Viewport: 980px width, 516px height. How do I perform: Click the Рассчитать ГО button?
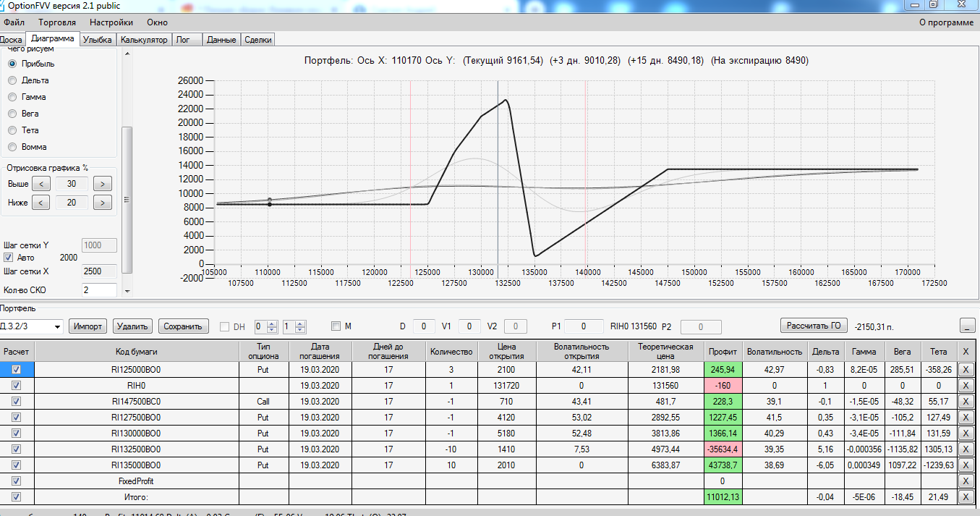[x=814, y=326]
